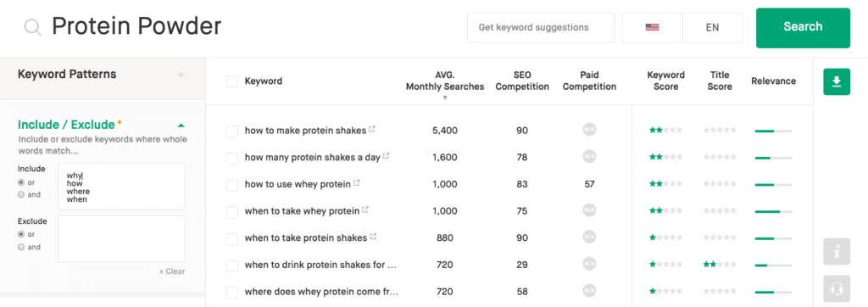Open external link for 'how to make protein shakes'
The image size is (868, 307).
(x=372, y=129)
